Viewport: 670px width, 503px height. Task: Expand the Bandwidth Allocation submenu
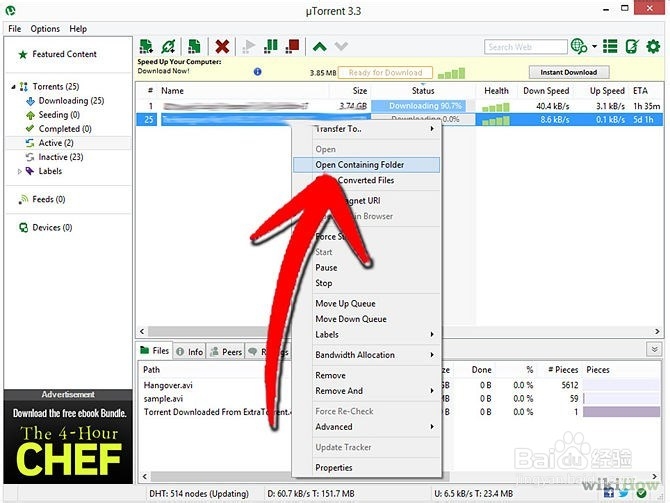[432, 355]
